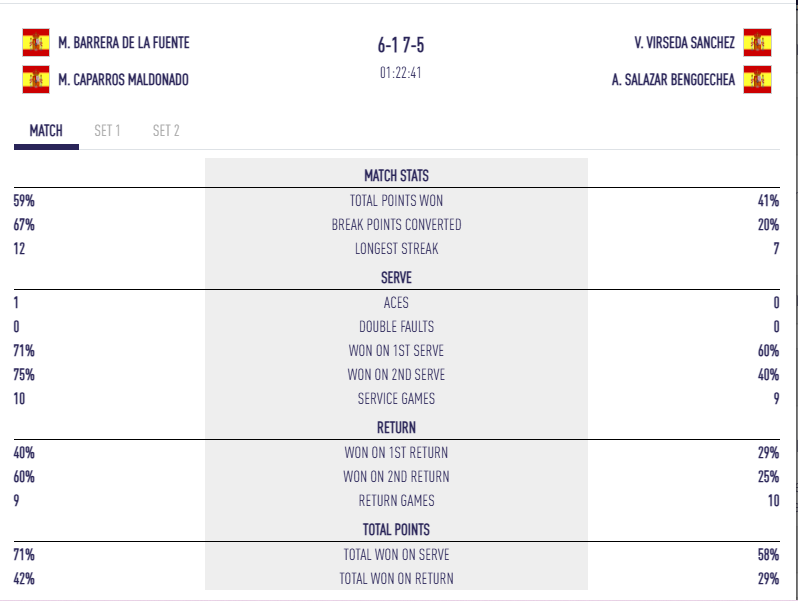
Task: Click Spain flag beside V. Virseda Sanchez
Action: 757,42
